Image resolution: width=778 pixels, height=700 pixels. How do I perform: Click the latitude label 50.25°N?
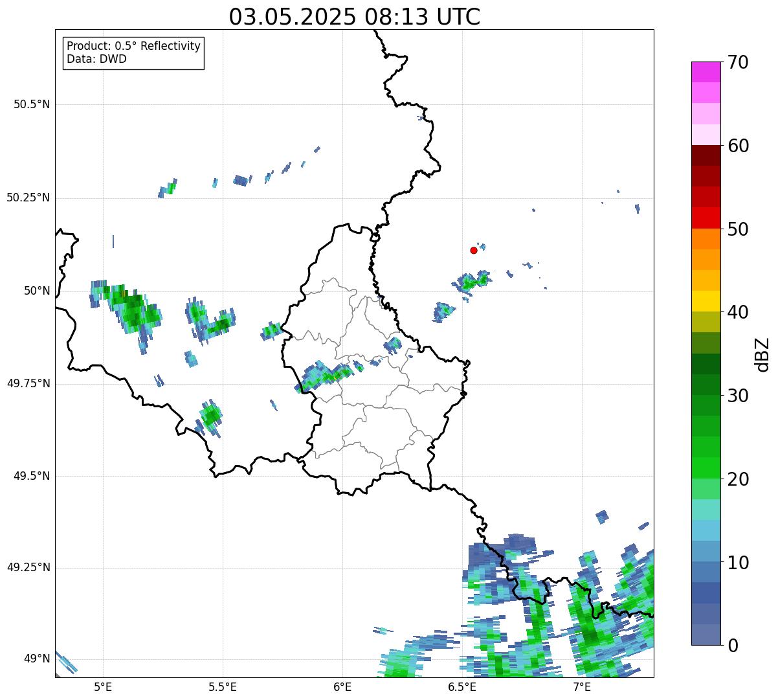coord(28,198)
